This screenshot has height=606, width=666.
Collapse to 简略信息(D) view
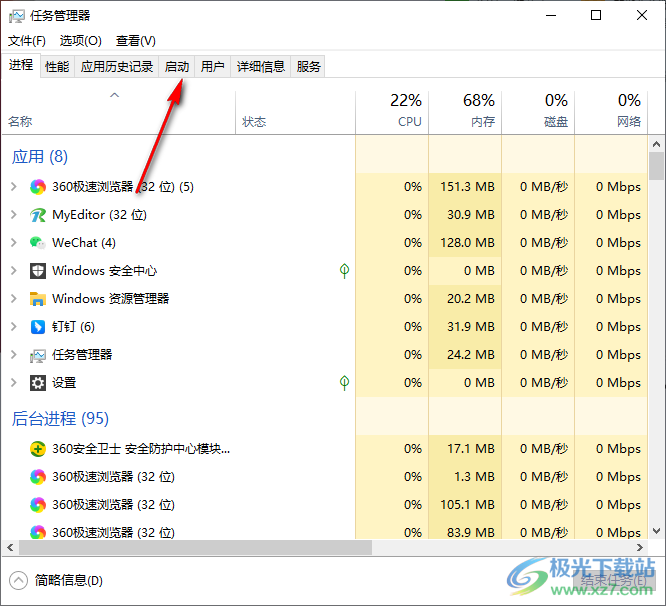[x=56, y=581]
